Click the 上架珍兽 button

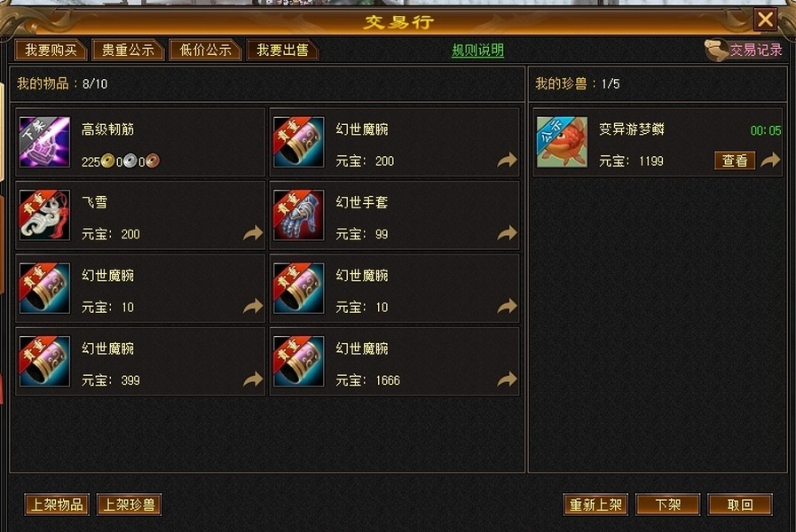(129, 505)
